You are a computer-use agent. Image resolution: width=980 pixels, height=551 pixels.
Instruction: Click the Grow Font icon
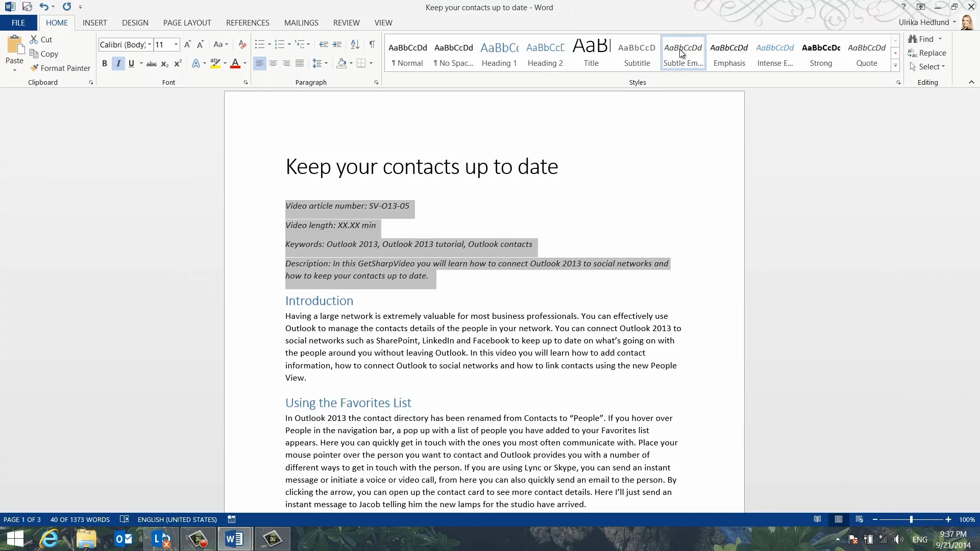(x=187, y=45)
